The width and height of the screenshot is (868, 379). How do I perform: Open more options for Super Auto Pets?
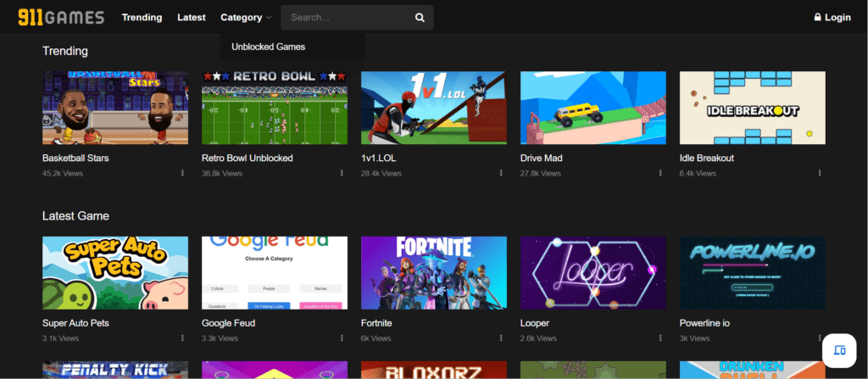pos(182,338)
